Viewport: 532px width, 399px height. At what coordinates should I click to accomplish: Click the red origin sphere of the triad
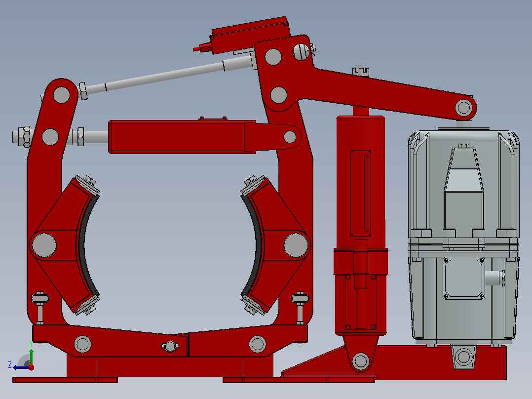click(31, 367)
